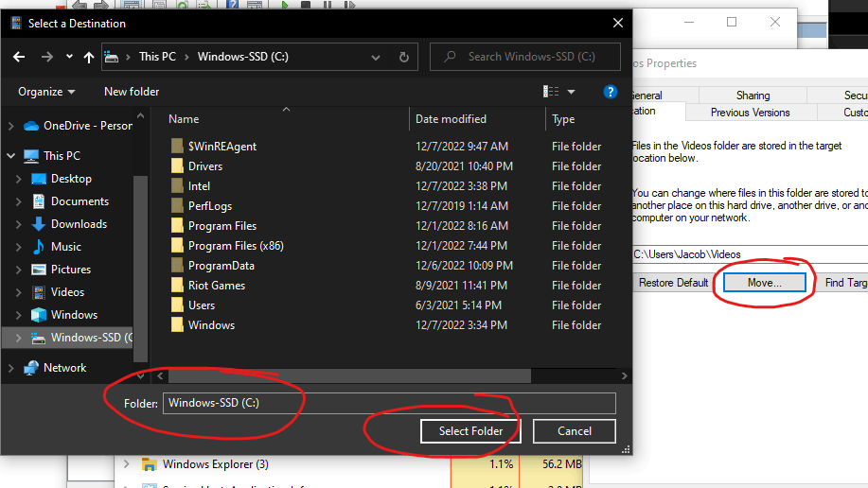This screenshot has height=488, width=868.
Task: Refresh the Windows-SSD (C:) listing
Action: (404, 57)
